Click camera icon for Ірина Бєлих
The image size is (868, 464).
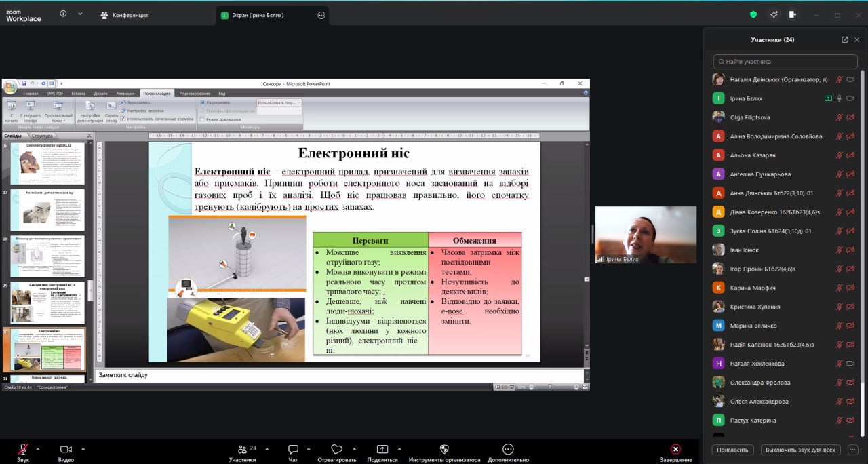850,98
